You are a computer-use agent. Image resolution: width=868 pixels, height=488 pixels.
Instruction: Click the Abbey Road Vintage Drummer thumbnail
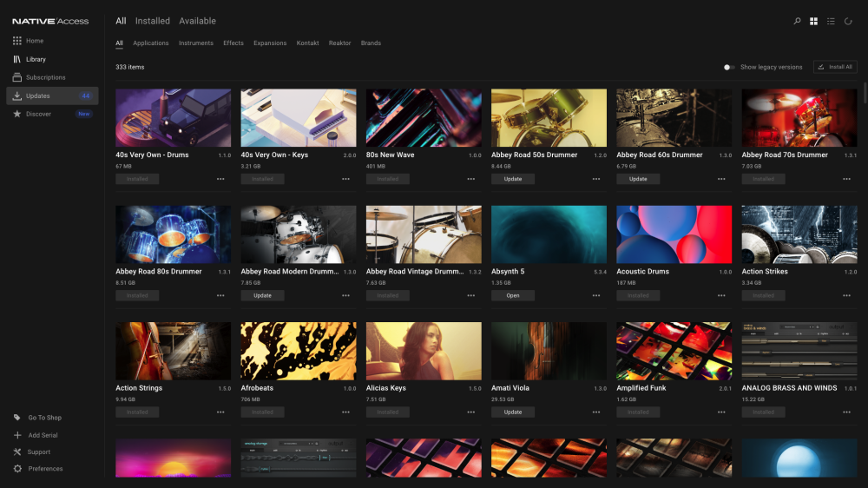(x=424, y=234)
